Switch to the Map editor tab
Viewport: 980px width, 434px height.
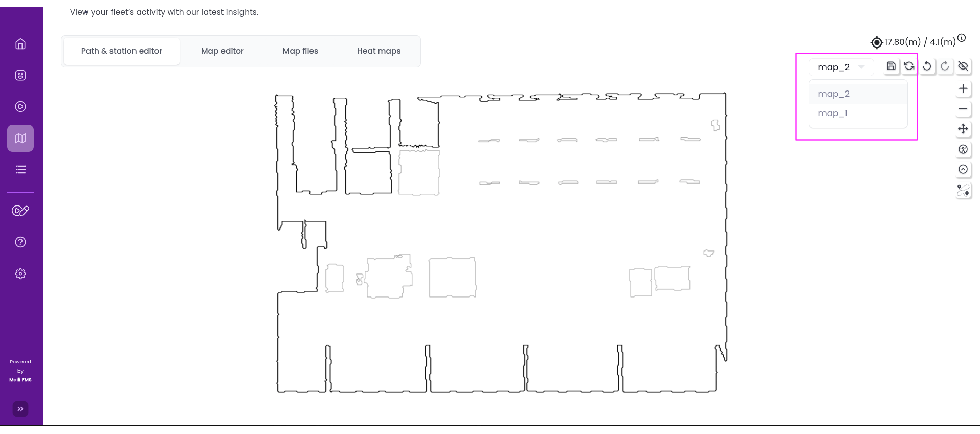[222, 51]
